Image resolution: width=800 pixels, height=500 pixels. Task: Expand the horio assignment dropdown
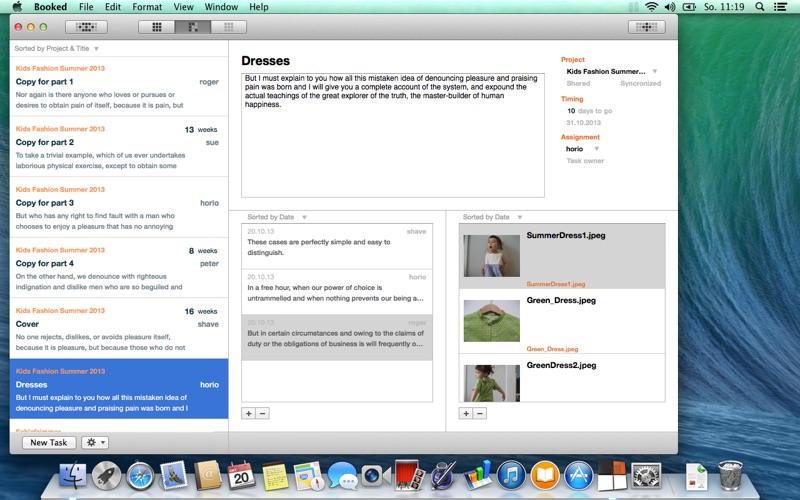596,149
